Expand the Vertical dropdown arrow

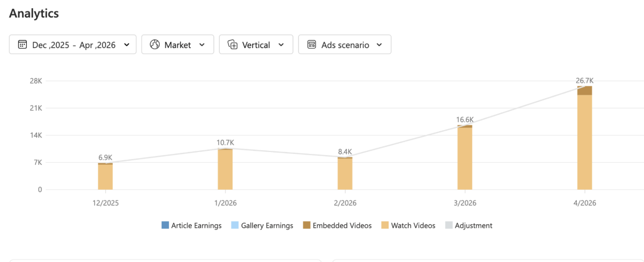(x=281, y=45)
